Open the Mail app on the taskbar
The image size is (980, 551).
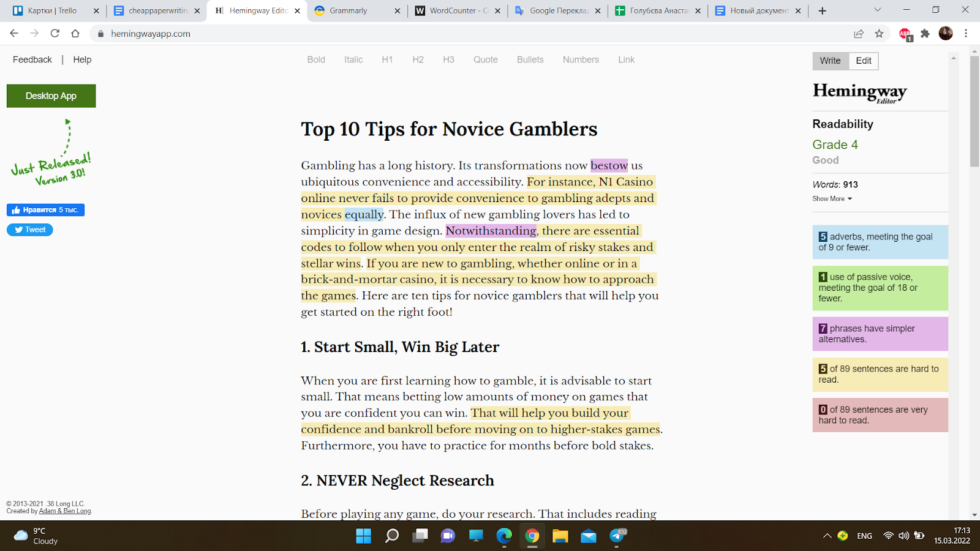589,536
